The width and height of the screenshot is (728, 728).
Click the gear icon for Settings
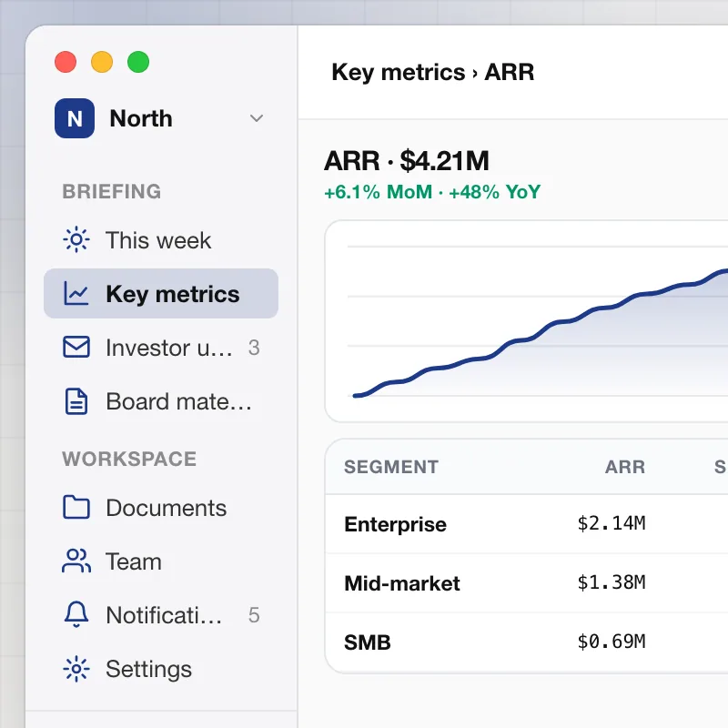[76, 669]
